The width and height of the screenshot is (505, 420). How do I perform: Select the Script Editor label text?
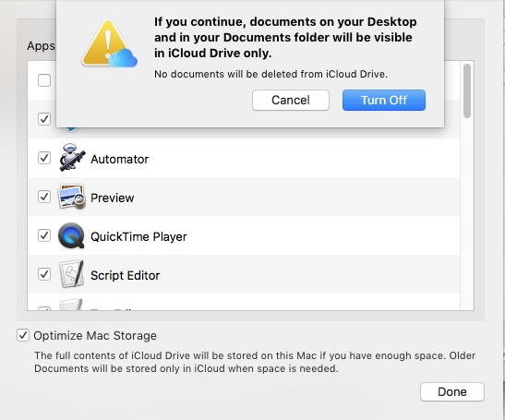(x=125, y=275)
